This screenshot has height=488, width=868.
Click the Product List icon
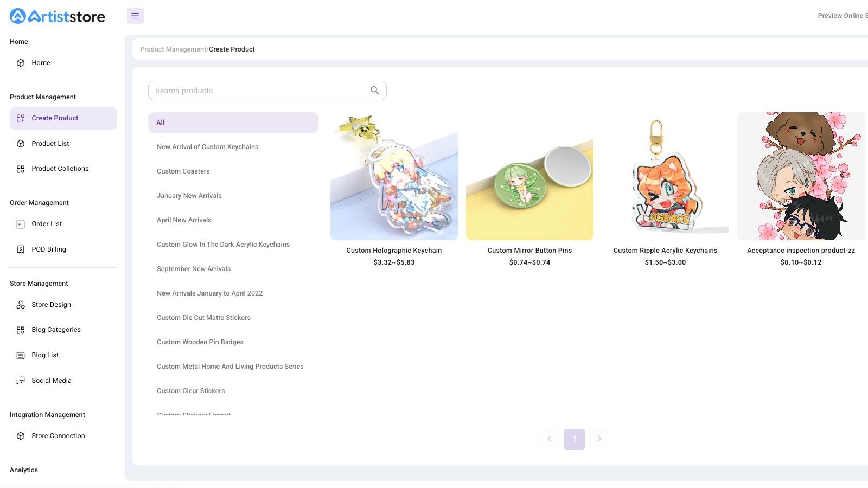coord(20,143)
